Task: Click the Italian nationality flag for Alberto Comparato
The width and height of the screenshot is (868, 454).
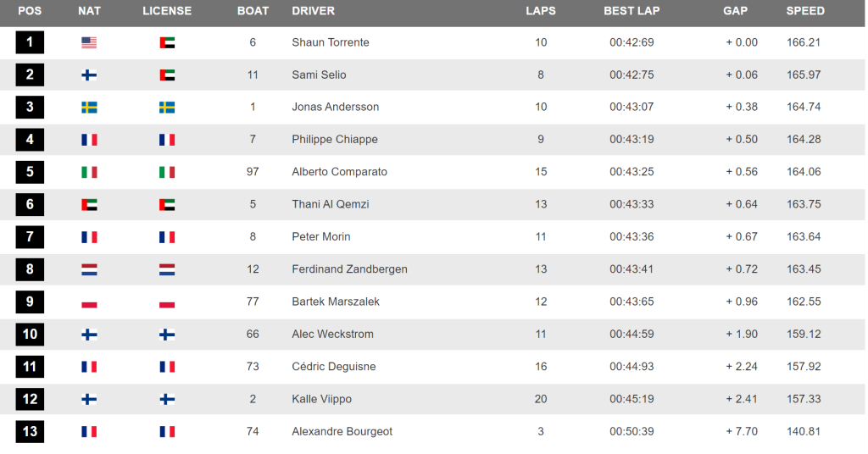Action: (x=89, y=172)
